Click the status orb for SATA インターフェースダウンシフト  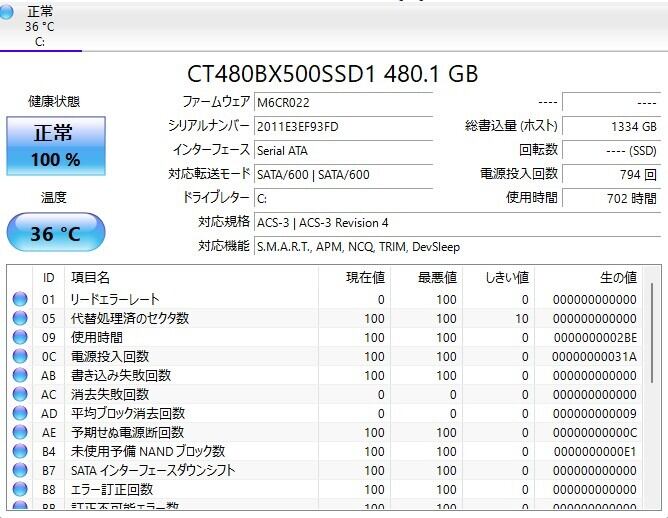tap(20, 471)
